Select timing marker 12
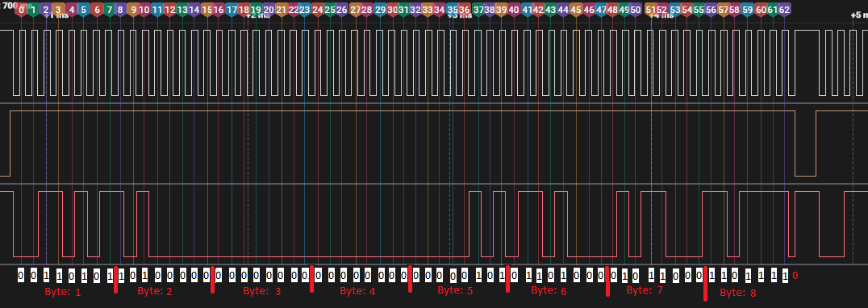Viewport: 868px width, 308px height. [x=170, y=10]
